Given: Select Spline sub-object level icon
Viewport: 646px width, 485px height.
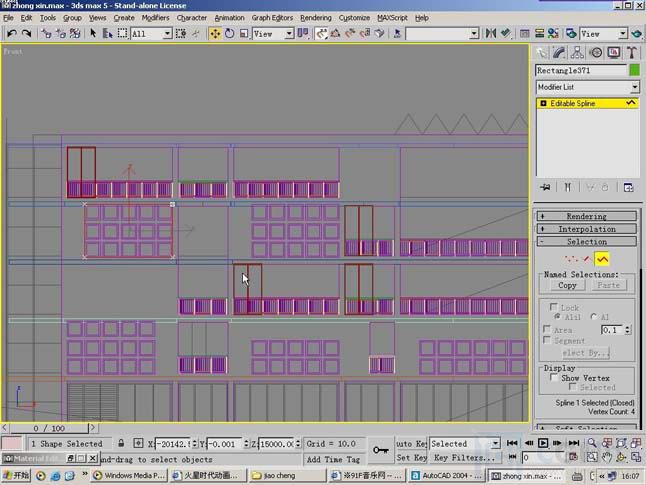Looking at the screenshot, I should pyautogui.click(x=602, y=259).
